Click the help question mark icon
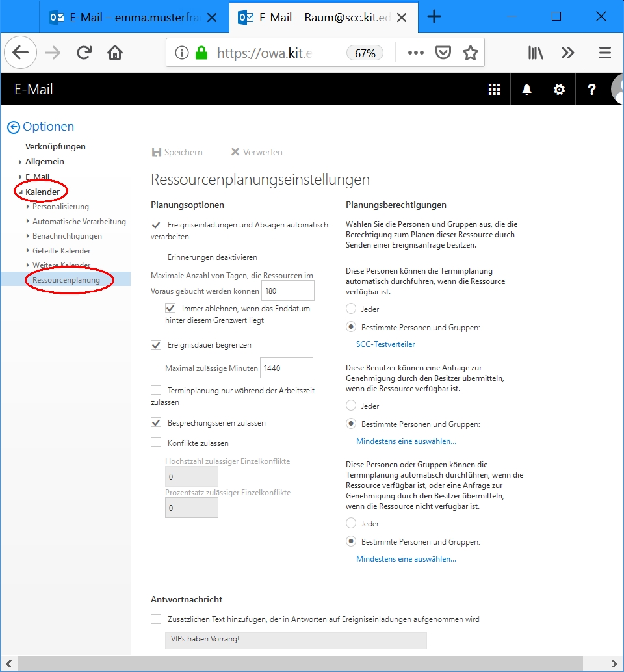 point(591,90)
